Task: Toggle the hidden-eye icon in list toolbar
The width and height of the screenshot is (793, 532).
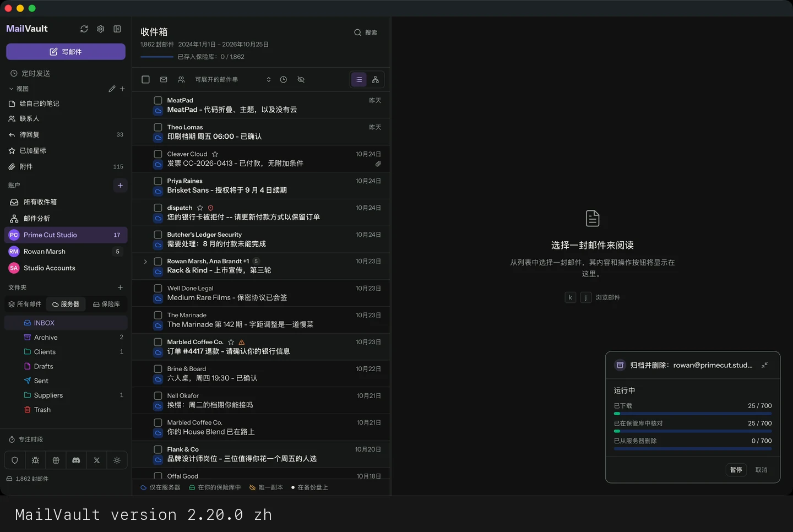Action: pyautogui.click(x=301, y=79)
